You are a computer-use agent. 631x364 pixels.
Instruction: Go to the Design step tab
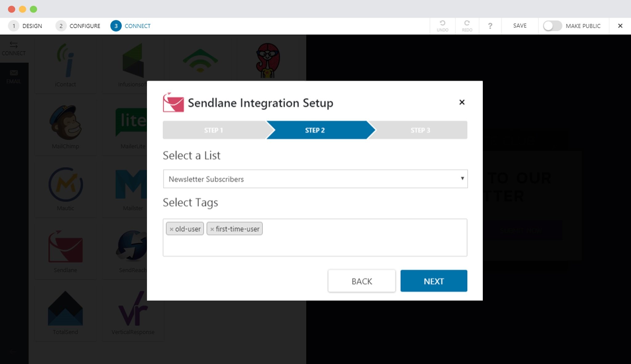coord(25,26)
